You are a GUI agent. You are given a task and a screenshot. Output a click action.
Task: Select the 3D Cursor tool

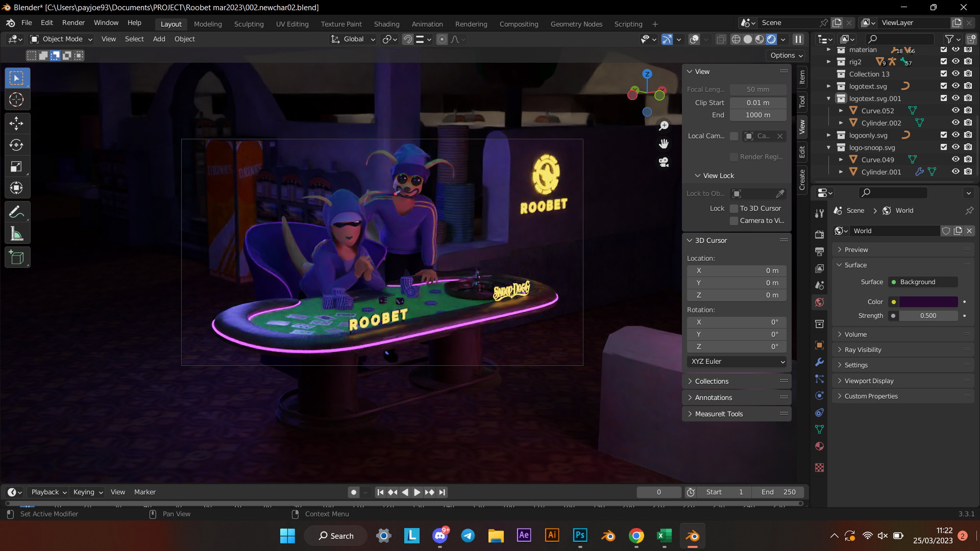coord(17,100)
